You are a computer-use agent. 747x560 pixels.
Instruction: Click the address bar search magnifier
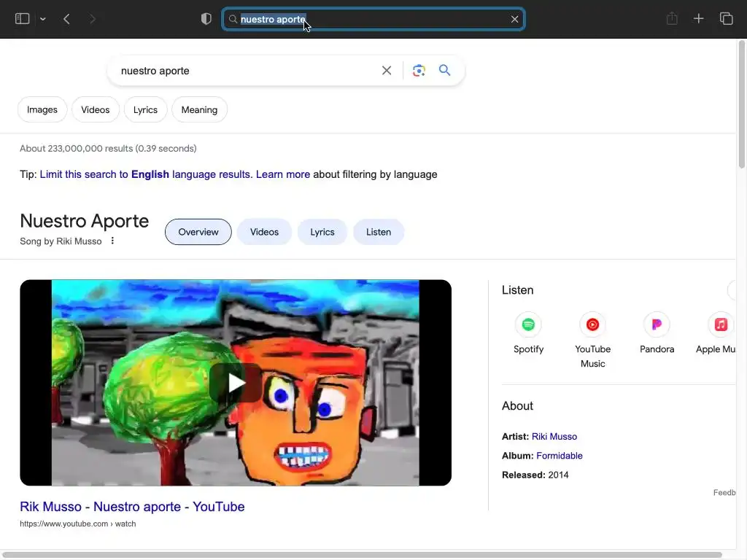point(233,19)
